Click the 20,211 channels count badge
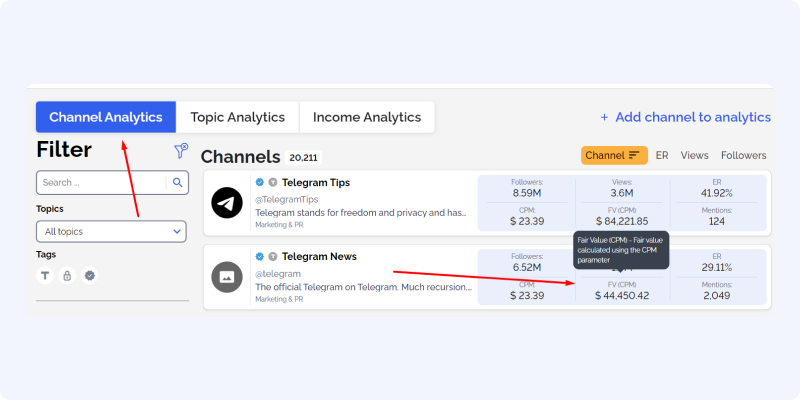The image size is (800, 400). pyautogui.click(x=303, y=158)
